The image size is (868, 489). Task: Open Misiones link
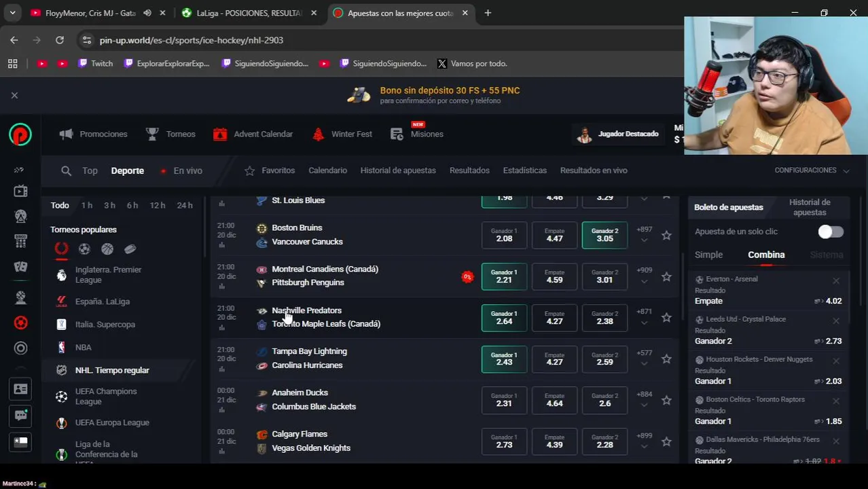417,134
